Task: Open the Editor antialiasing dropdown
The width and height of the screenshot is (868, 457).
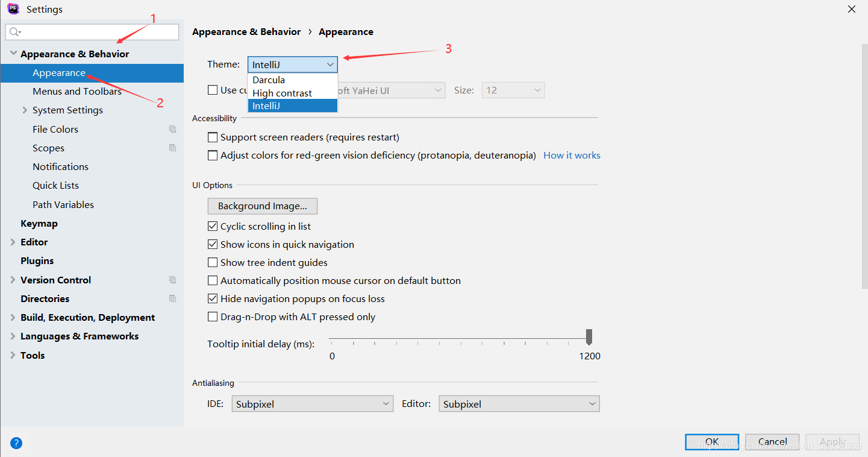Action: pos(519,404)
